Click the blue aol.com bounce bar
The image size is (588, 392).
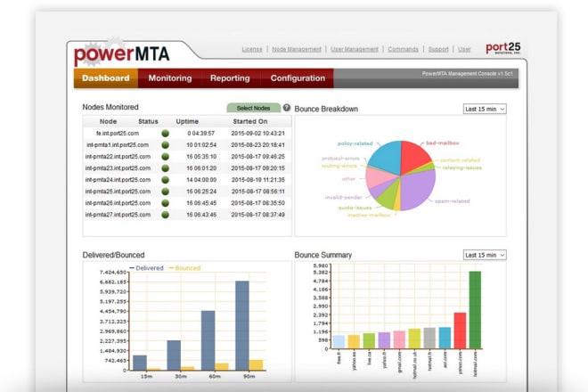pyautogui.click(x=445, y=338)
